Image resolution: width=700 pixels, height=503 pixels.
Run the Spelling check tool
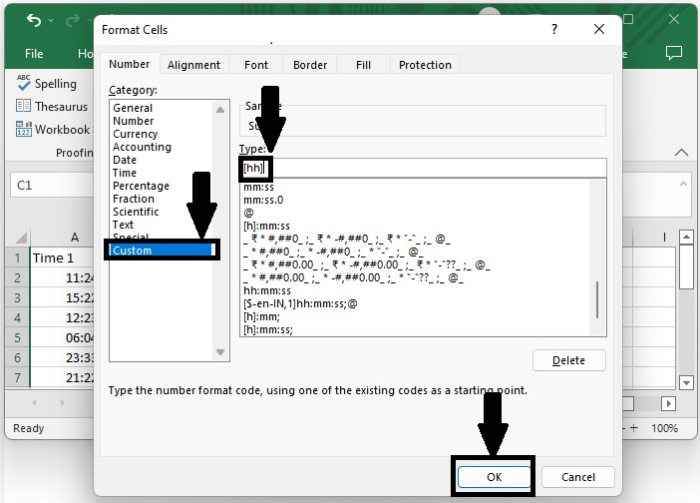(46, 83)
